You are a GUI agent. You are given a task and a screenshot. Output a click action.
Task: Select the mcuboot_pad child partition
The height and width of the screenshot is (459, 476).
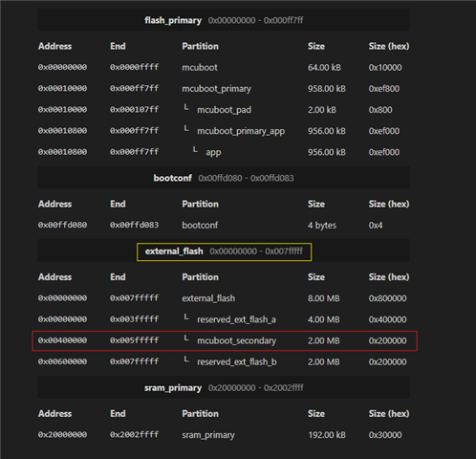[x=224, y=110]
